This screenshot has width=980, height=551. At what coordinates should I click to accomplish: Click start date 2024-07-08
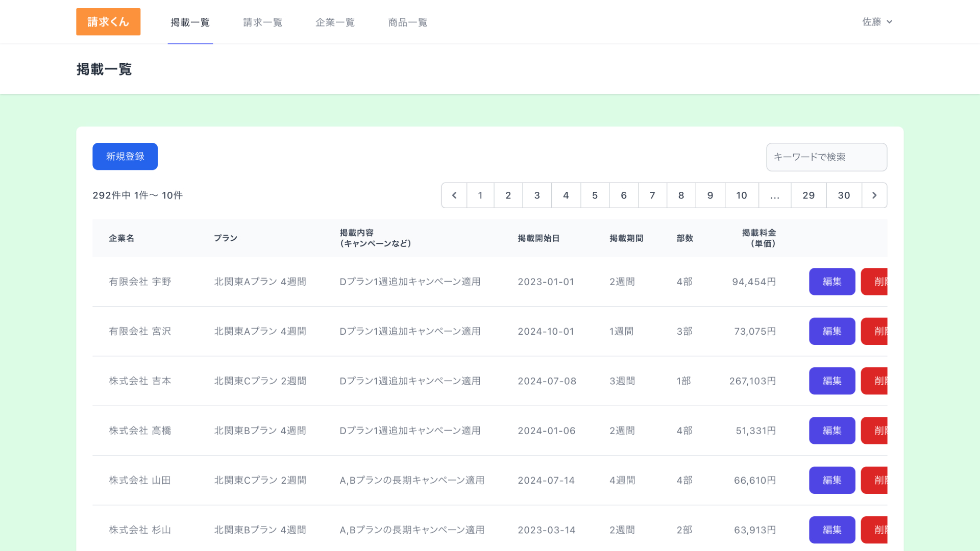(547, 381)
